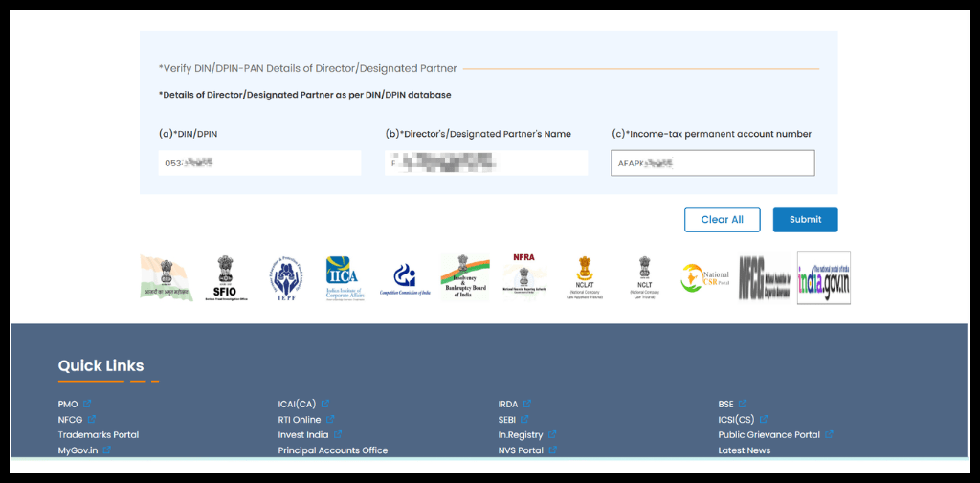Click the Competition Commission of India logo
The height and width of the screenshot is (483, 980).
point(405,280)
